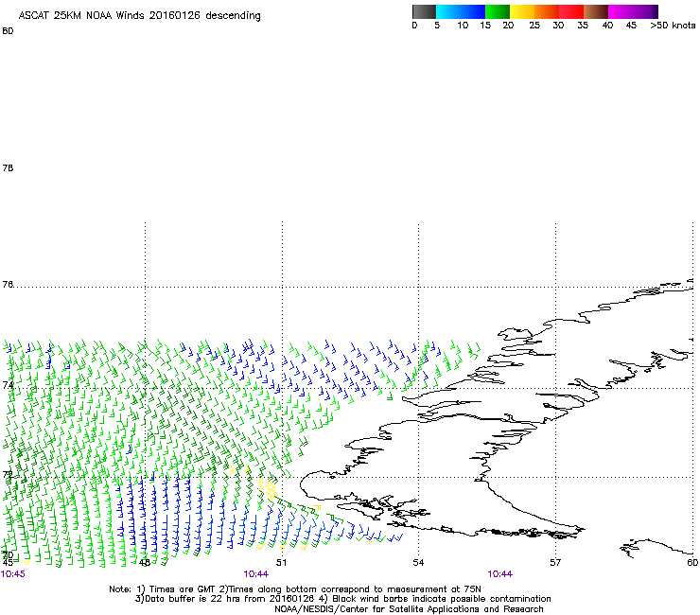This screenshot has width=700, height=615.
Task: Click the "35" label under the color scale
Action: [583, 26]
